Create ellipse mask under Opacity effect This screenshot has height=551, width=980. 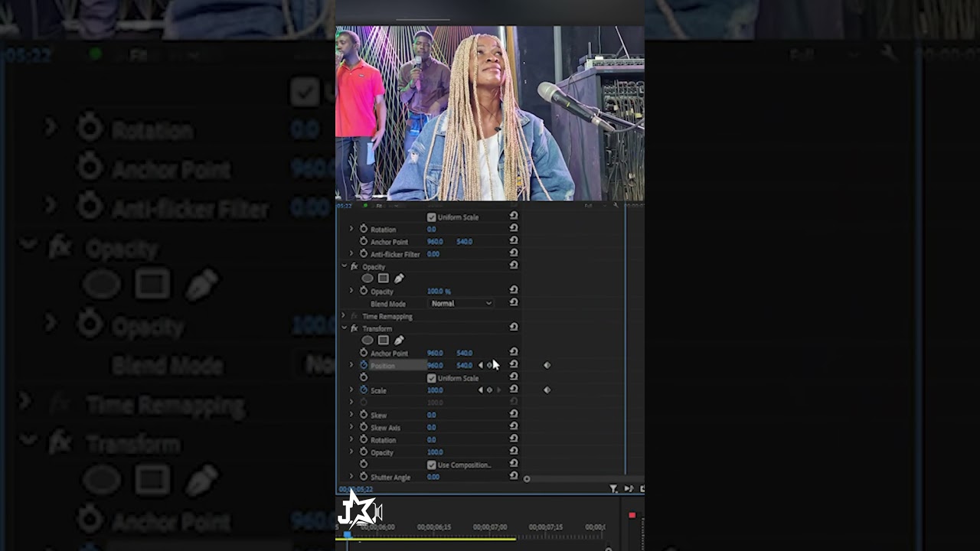coord(367,279)
